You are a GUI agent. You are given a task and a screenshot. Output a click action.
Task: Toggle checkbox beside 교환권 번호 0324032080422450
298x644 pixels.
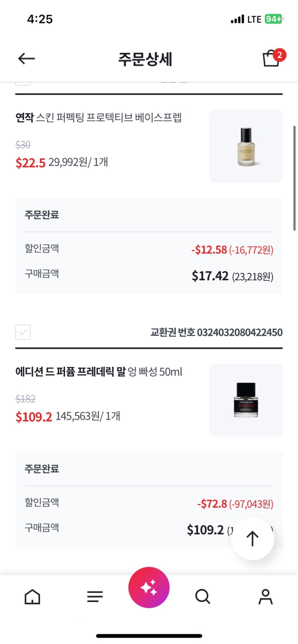tap(23, 332)
